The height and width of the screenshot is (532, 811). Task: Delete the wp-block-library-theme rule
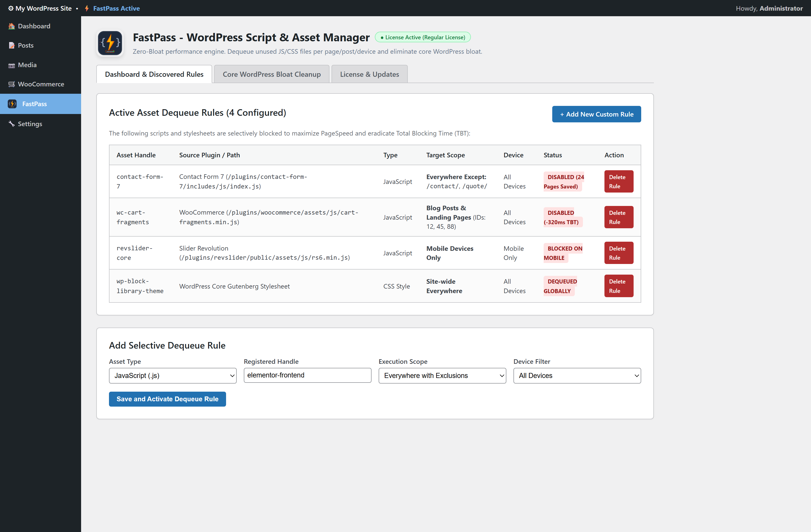[x=618, y=286]
